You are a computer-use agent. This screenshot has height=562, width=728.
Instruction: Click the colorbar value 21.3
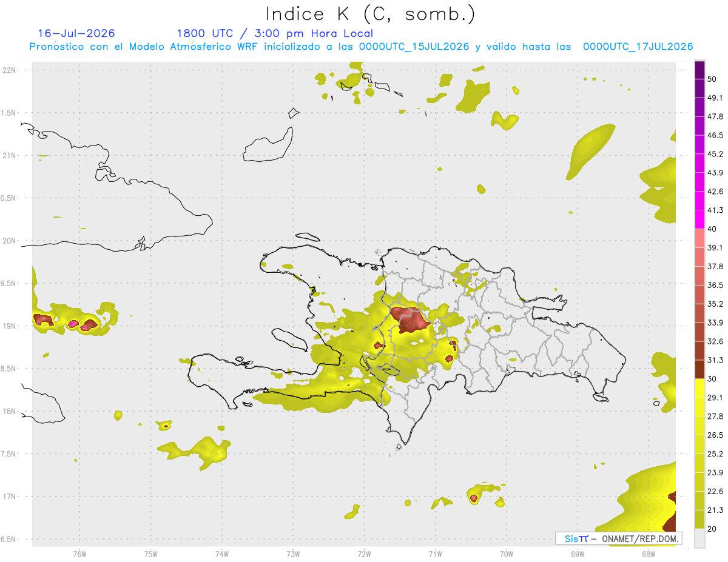pos(715,510)
